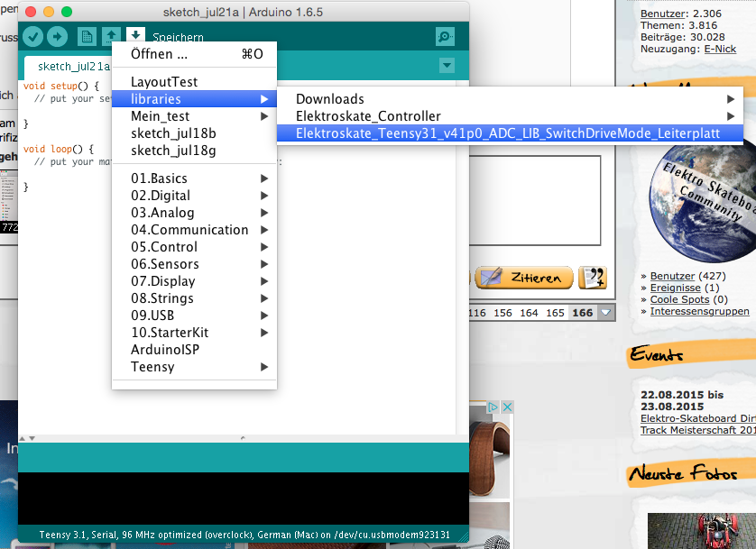
Task: Expand the 03.Analog examples submenu
Action: point(194,213)
